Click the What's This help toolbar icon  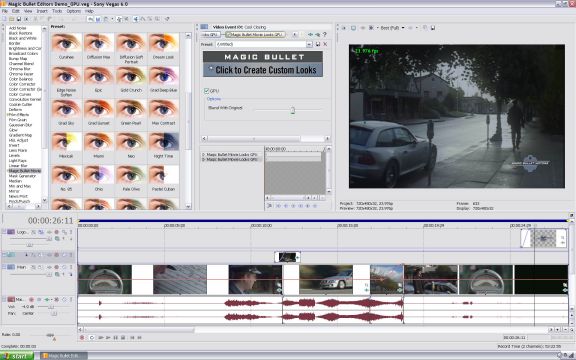[x=167, y=19]
